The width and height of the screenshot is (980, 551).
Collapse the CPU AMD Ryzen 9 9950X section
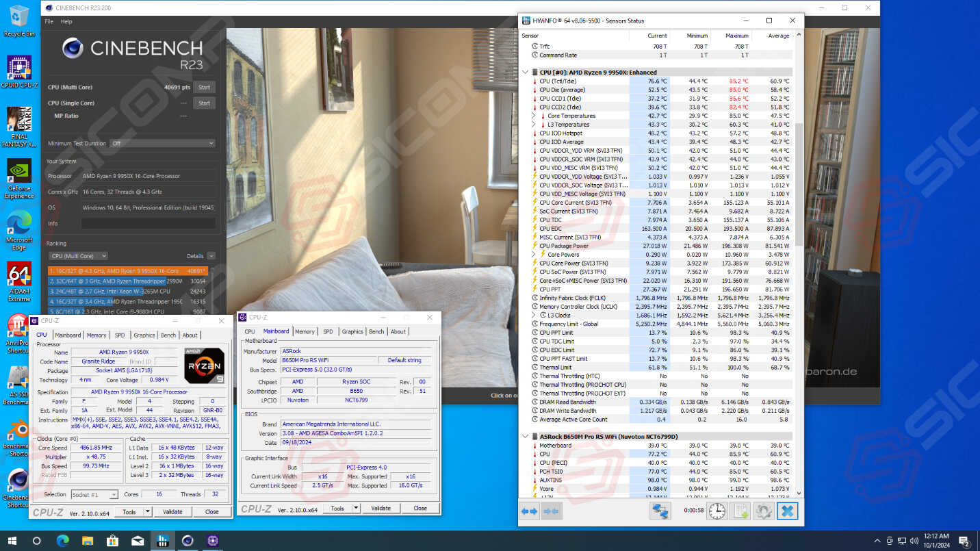pyautogui.click(x=526, y=72)
